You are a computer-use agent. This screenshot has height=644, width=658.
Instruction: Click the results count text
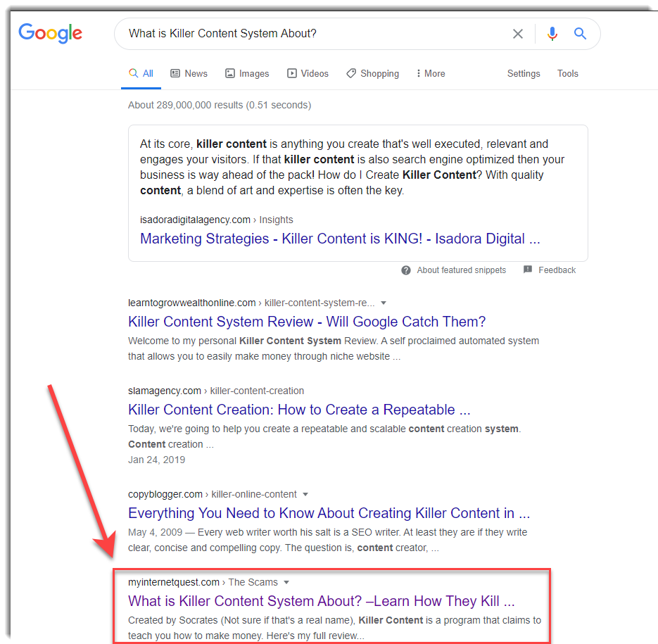click(220, 105)
